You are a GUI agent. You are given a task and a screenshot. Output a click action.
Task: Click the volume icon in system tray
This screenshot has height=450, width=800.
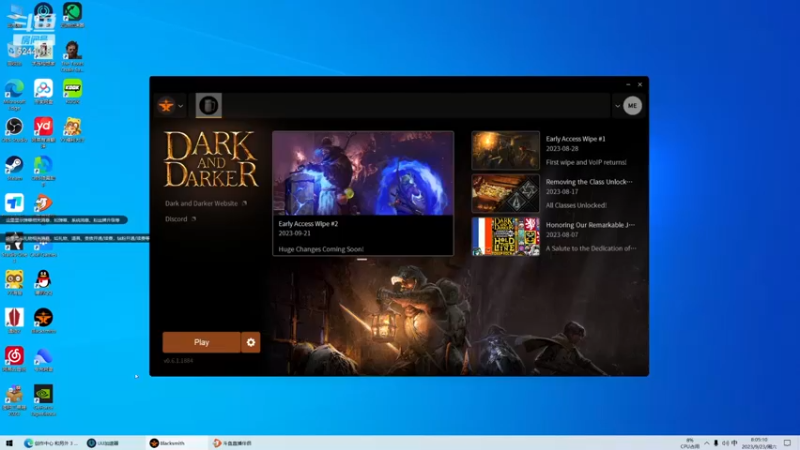point(725,443)
